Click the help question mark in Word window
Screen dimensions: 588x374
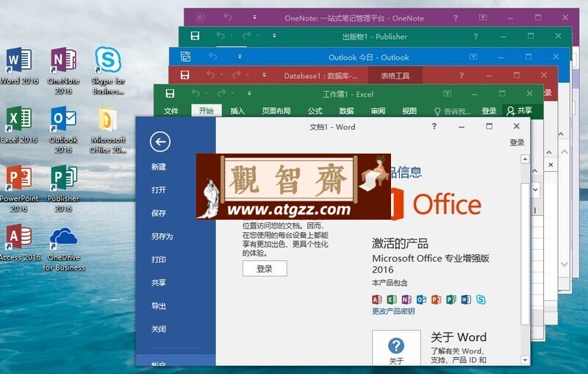pyautogui.click(x=434, y=126)
